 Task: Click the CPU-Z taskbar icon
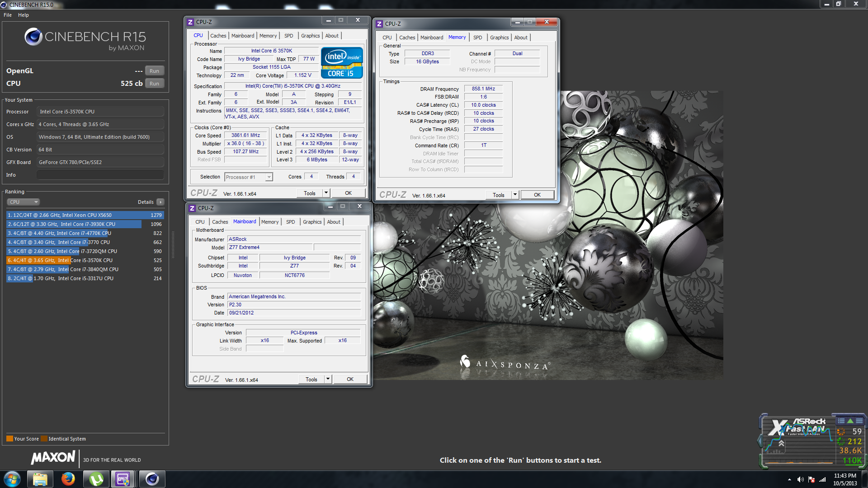click(123, 479)
